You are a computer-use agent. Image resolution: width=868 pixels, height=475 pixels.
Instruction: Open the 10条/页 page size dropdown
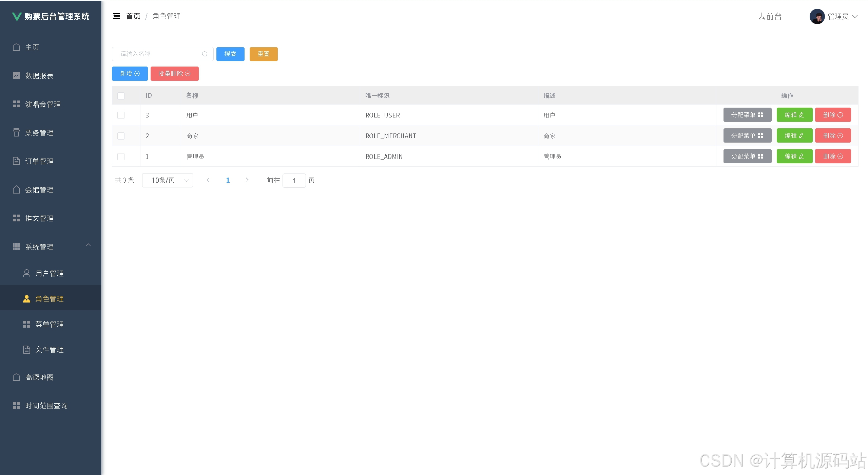(168, 180)
